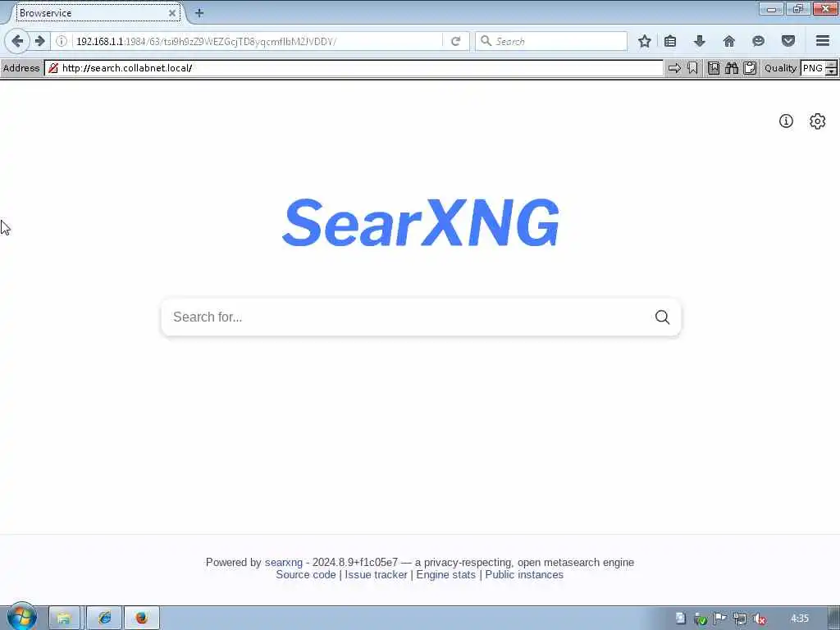The width and height of the screenshot is (840, 630).
Task: Open the searxng link in footer
Action: pyautogui.click(x=283, y=562)
